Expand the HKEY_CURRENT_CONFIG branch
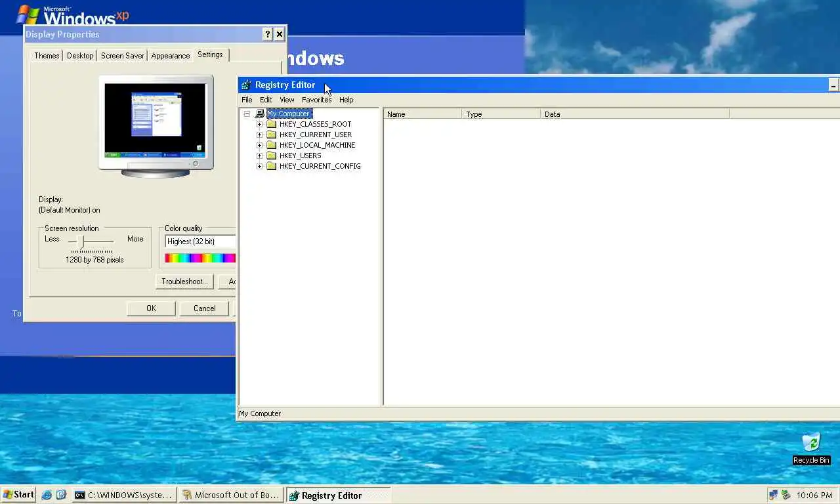Viewport: 840px width, 504px height. coord(259,166)
